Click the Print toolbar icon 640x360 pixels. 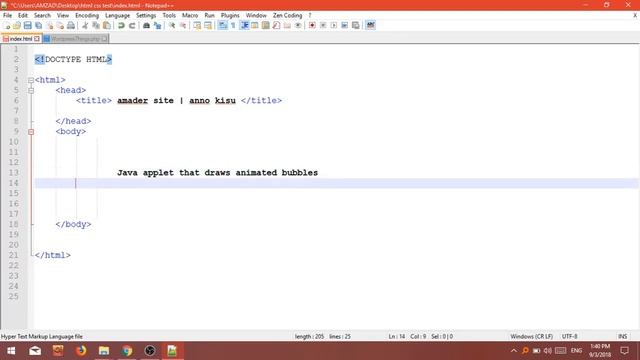71,25
